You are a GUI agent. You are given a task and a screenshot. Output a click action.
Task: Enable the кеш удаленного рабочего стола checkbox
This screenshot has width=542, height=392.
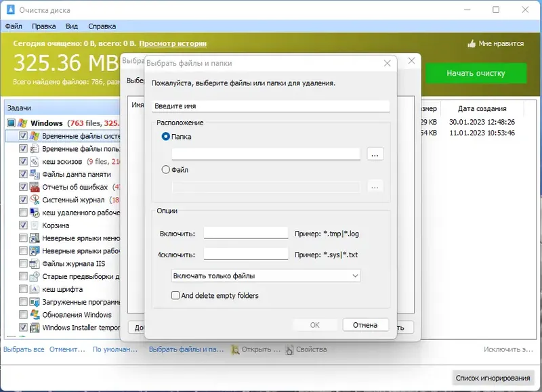(23, 213)
